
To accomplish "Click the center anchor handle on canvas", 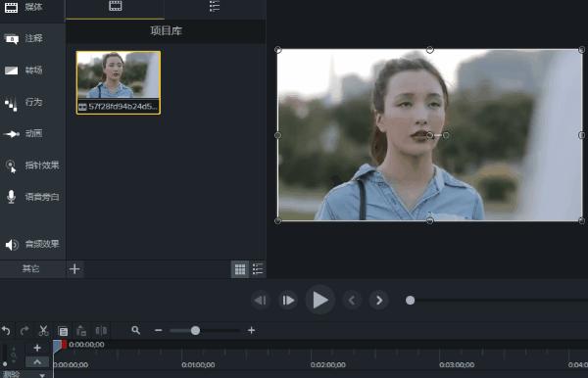I will pyautogui.click(x=430, y=135).
